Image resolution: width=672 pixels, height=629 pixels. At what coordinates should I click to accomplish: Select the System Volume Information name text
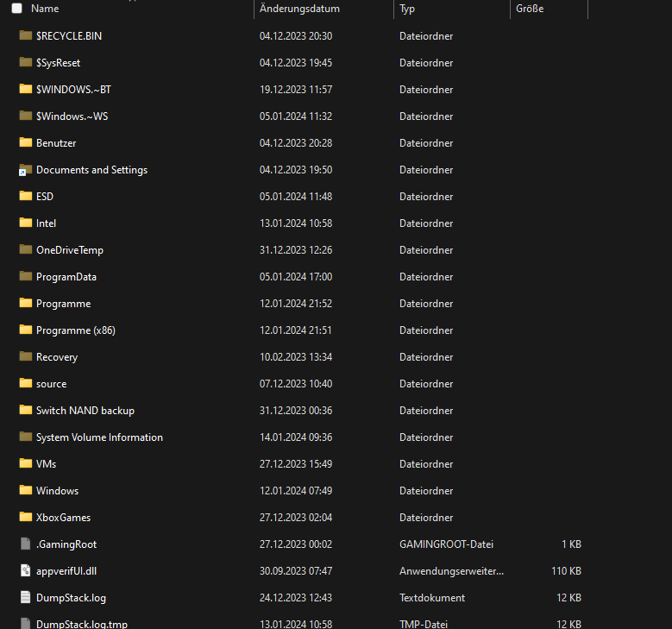[99, 437]
